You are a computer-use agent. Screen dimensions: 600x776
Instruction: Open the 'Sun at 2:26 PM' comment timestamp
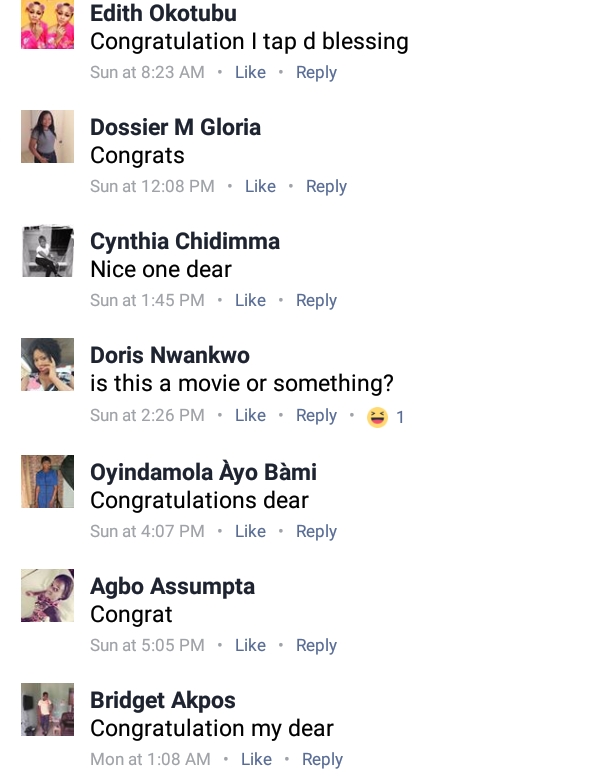click(147, 416)
